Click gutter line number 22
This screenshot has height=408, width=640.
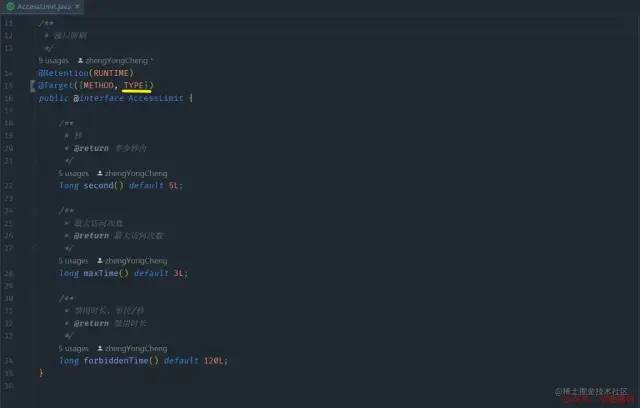tap(9, 186)
